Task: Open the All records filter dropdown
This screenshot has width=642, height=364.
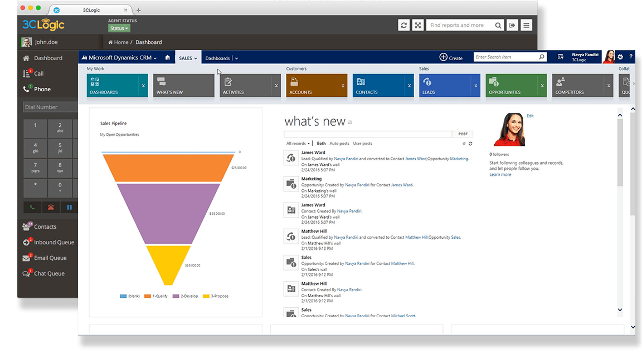Action: click(x=298, y=144)
